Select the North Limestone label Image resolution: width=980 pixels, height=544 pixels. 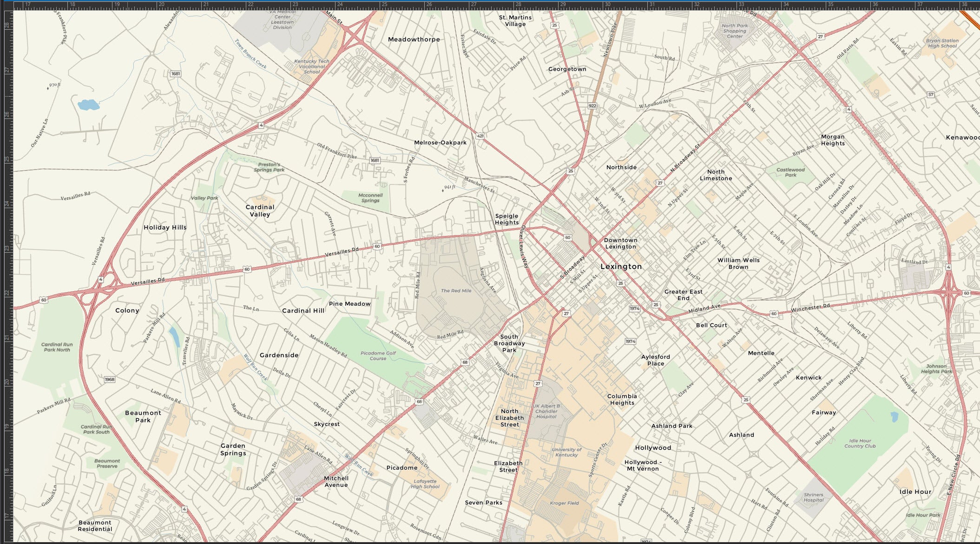click(x=716, y=175)
